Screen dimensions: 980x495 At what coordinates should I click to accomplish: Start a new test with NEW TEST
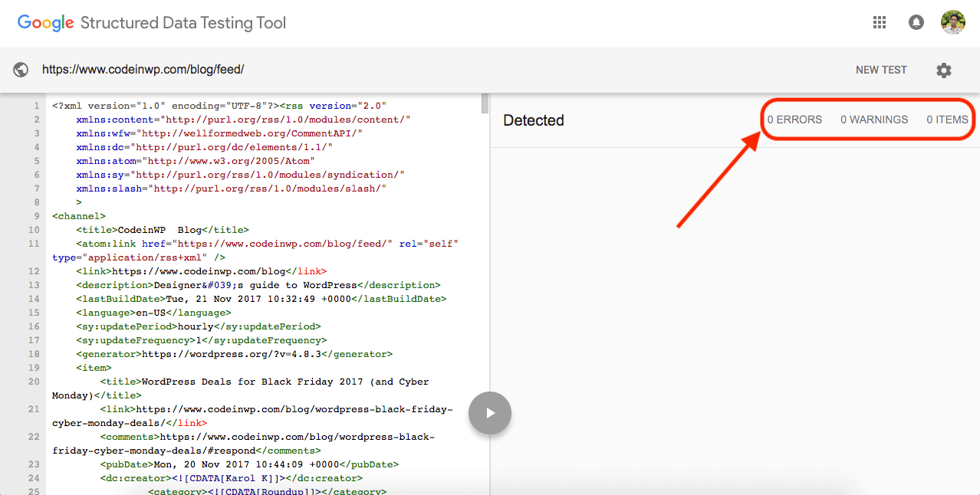pyautogui.click(x=881, y=70)
